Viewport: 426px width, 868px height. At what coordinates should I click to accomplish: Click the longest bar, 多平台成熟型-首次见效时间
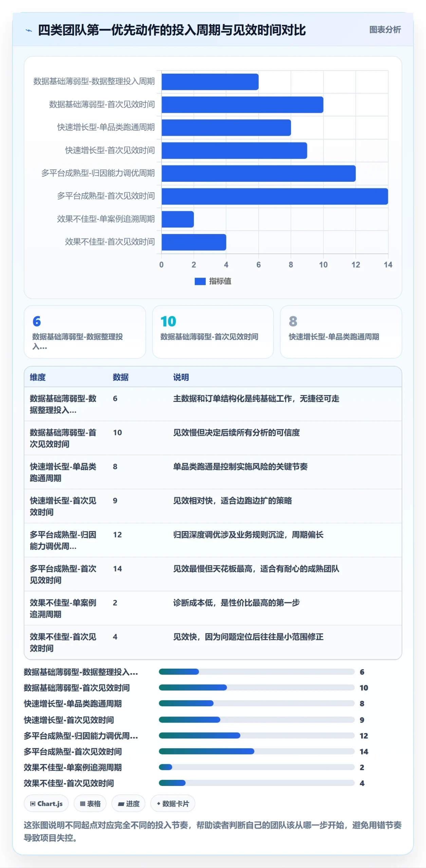click(x=275, y=196)
